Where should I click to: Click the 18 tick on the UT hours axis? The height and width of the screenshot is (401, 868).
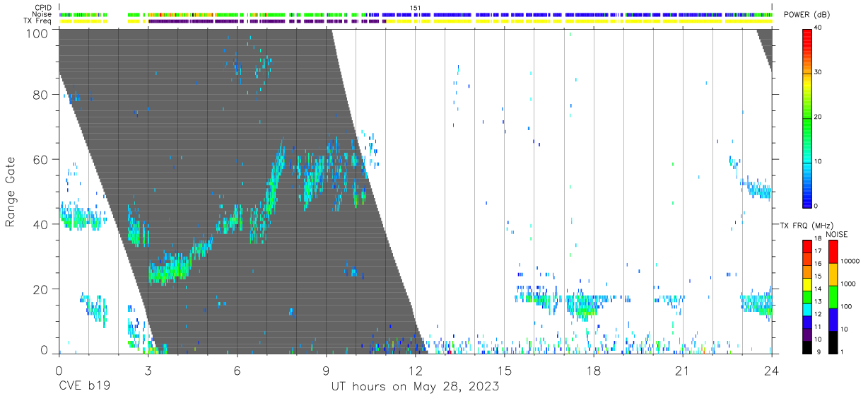593,370
